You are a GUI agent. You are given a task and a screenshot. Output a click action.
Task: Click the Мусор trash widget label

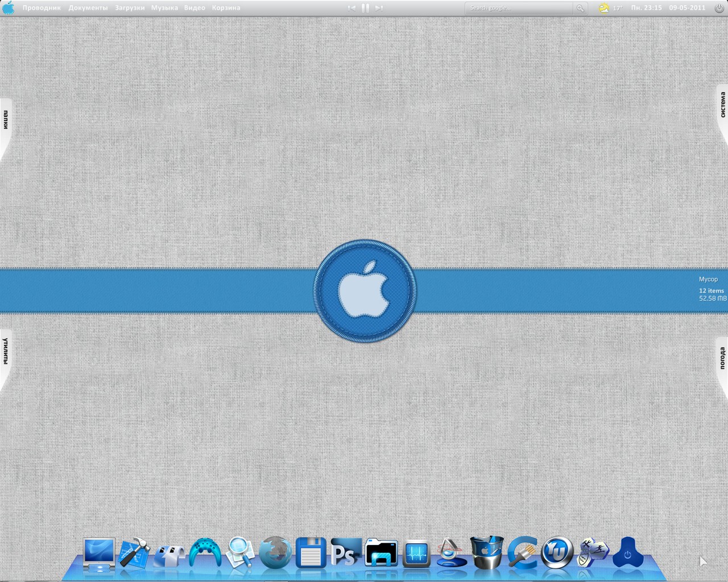click(708, 279)
